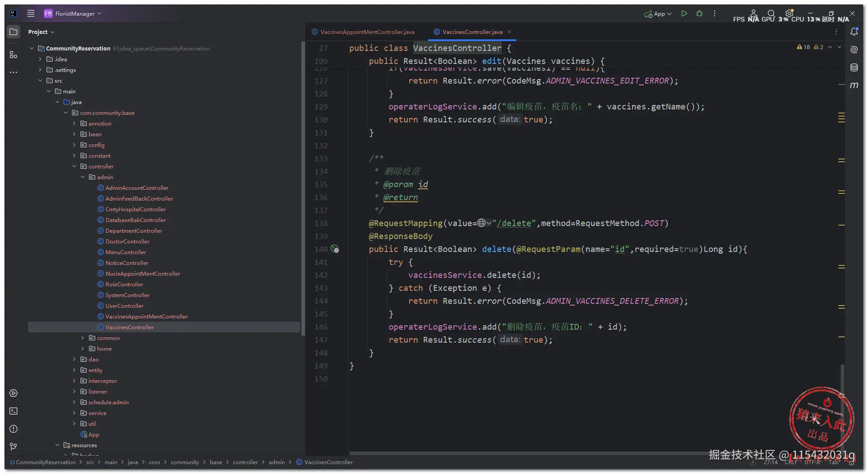Screen dimensions: 868x474
Task: Toggle the Project tool window folder icon
Action: [13, 32]
